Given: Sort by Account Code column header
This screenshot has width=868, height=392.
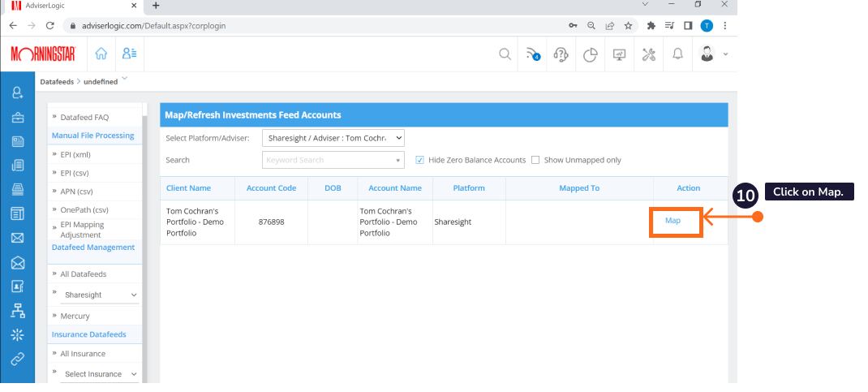Looking at the screenshot, I should pyautogui.click(x=271, y=188).
